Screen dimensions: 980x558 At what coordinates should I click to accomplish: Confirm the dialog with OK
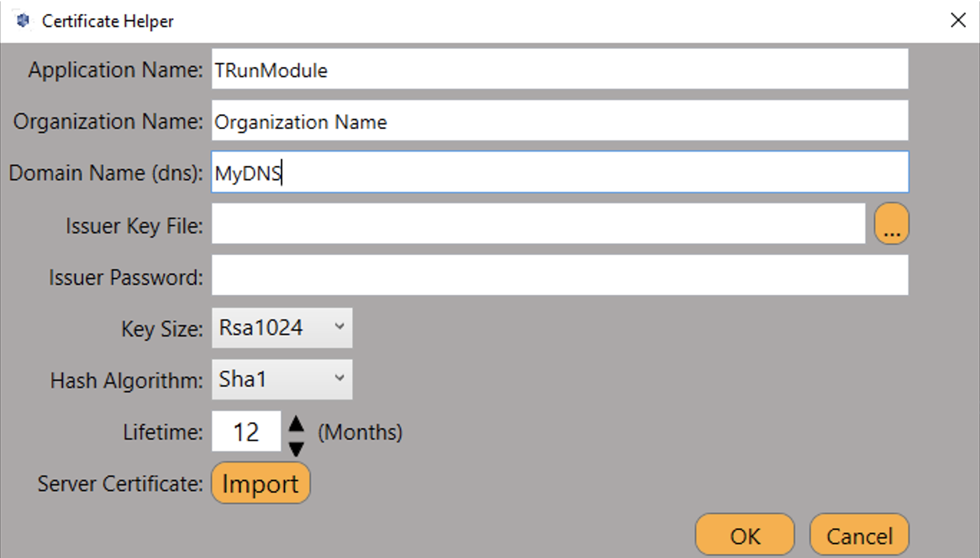click(x=745, y=535)
